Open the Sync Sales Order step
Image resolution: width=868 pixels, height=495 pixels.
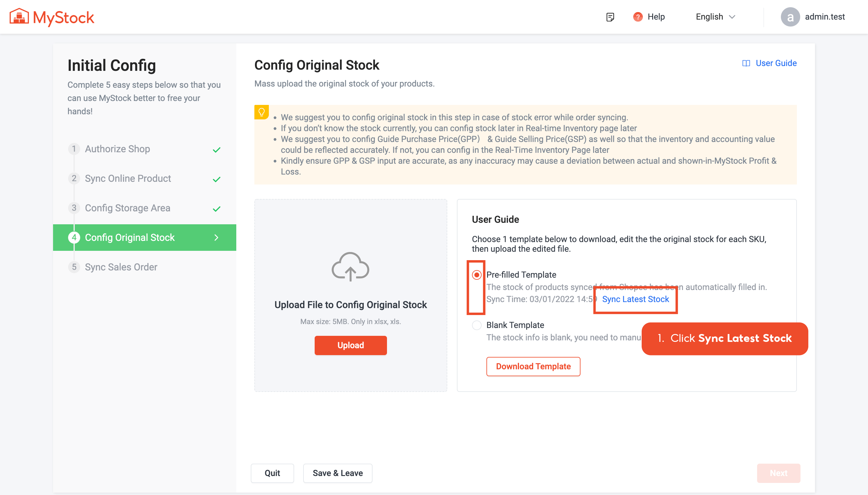(x=121, y=267)
